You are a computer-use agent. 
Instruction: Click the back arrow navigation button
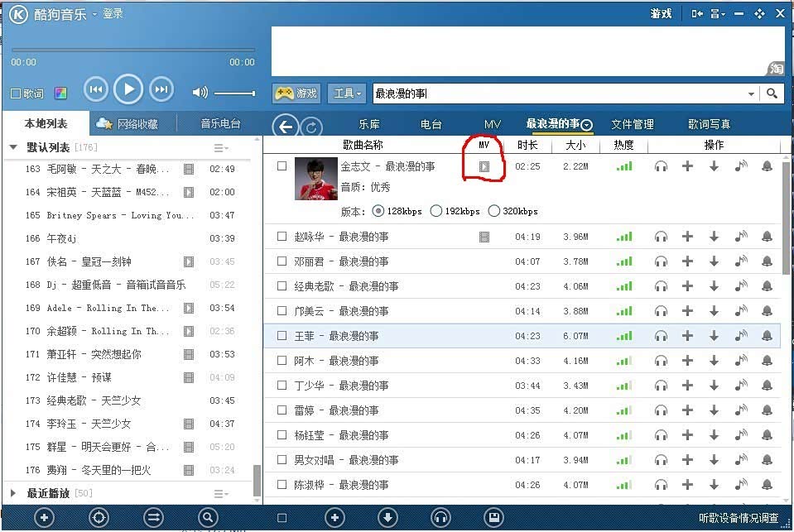(x=286, y=126)
